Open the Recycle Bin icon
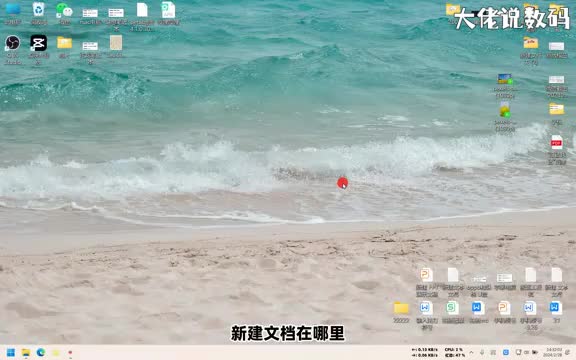The width and height of the screenshot is (576, 360). (39, 10)
